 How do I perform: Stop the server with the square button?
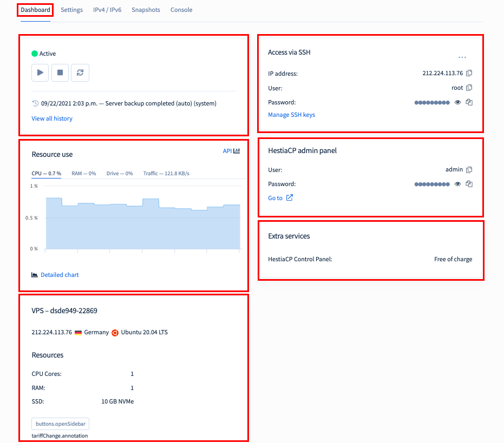click(x=60, y=72)
